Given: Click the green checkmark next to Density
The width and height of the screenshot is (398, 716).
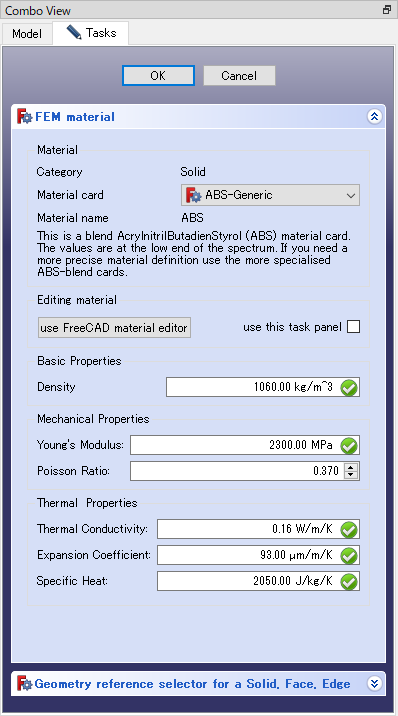Looking at the screenshot, I should 349,388.
